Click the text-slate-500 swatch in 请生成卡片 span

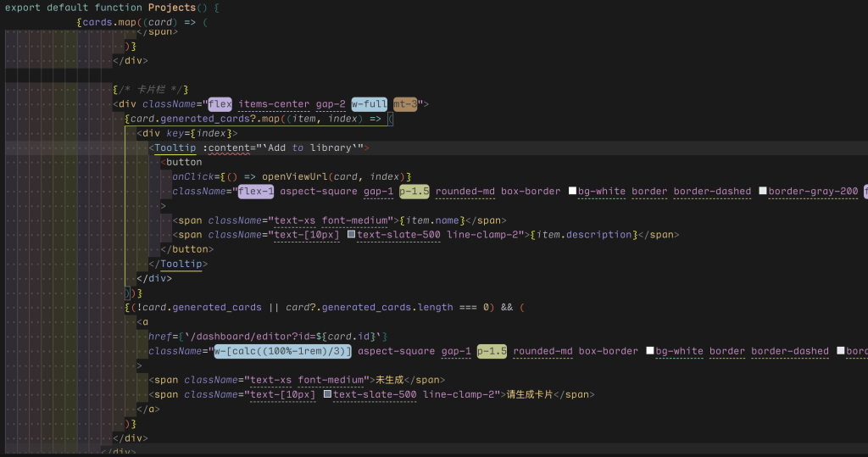(x=327, y=394)
